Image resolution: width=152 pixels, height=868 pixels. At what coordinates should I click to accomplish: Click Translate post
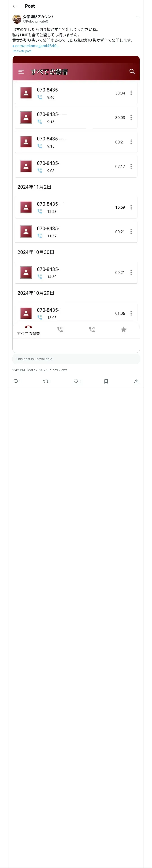click(22, 51)
